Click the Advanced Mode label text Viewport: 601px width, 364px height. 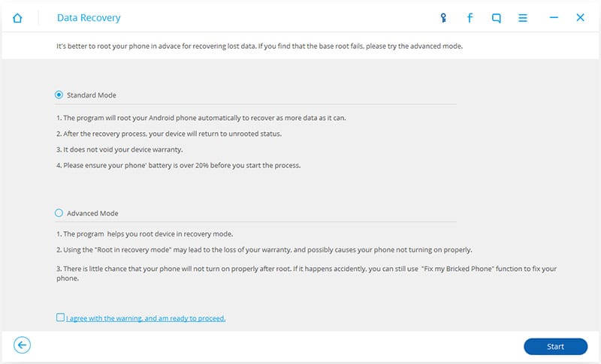pyautogui.click(x=92, y=213)
